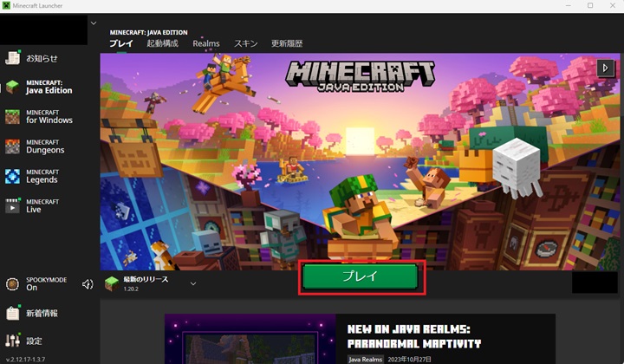Expand the account dropdown chevron
The height and width of the screenshot is (364, 624).
click(x=94, y=23)
